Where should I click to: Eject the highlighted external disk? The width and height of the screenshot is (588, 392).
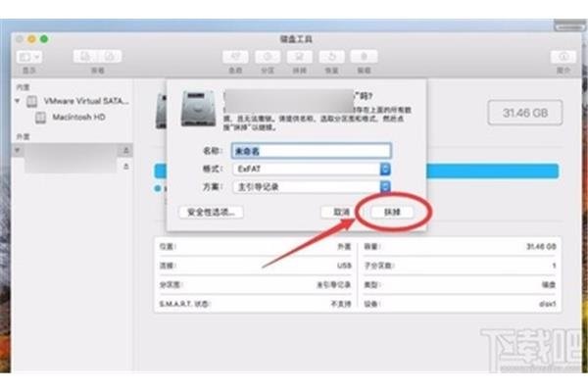pyautogui.click(x=126, y=150)
